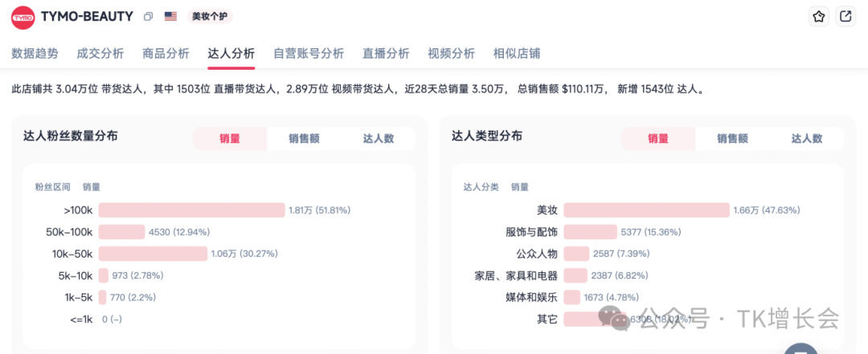Select the 自营账号分析 tab
The width and height of the screenshot is (868, 354).
(x=309, y=54)
